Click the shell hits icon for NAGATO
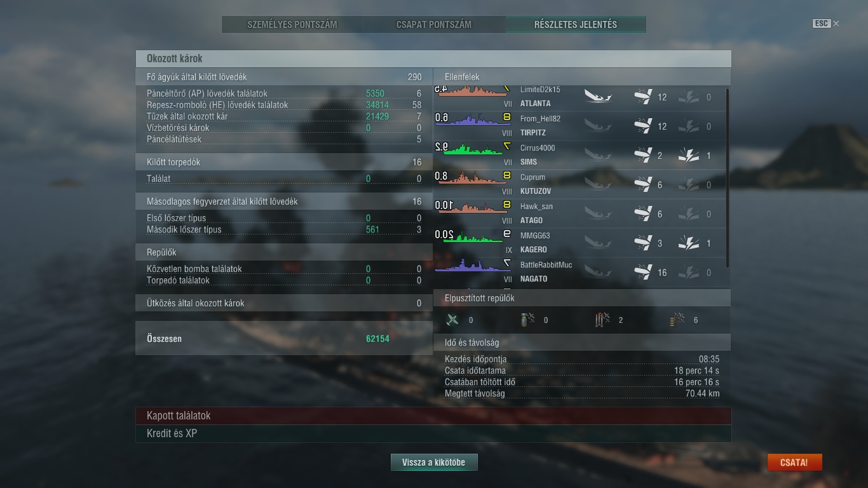Image resolution: width=868 pixels, height=488 pixels. pos(643,273)
